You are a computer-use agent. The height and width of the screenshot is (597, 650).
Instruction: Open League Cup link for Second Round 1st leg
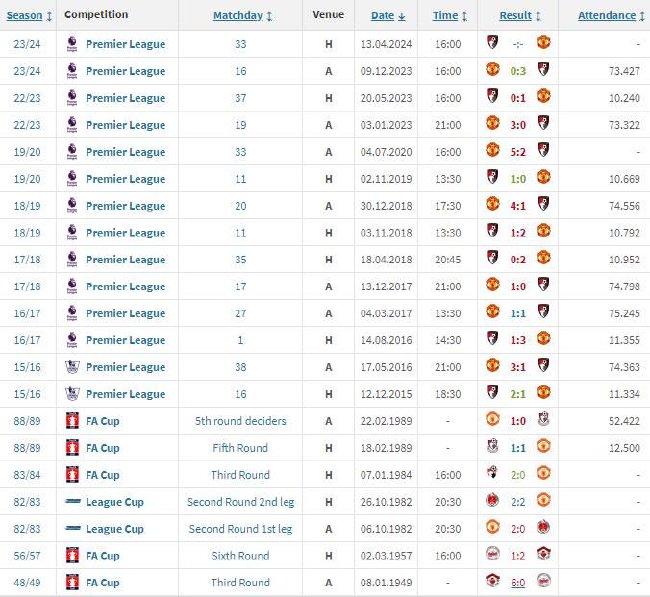pos(115,529)
